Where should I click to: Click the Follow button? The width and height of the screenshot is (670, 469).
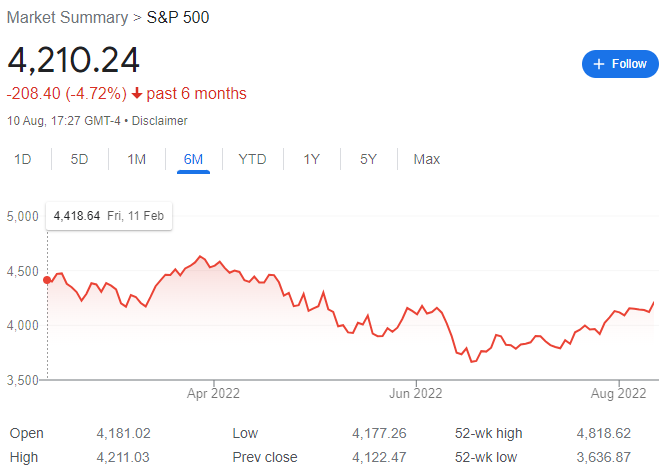tap(620, 64)
